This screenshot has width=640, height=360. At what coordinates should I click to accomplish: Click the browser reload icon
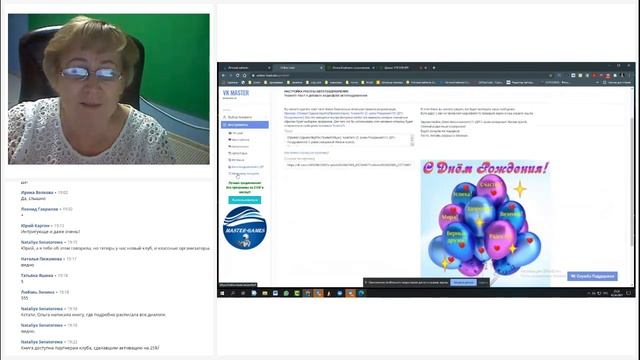tap(238, 76)
